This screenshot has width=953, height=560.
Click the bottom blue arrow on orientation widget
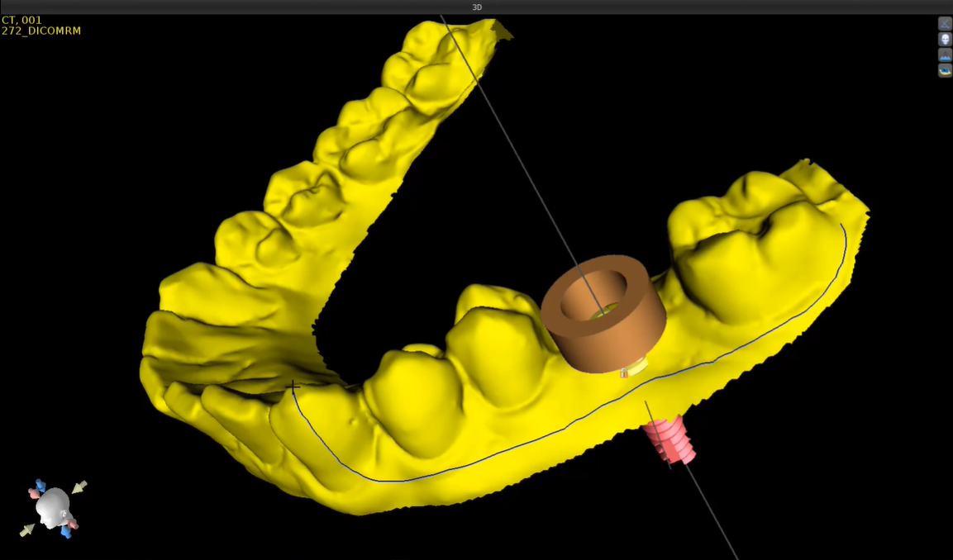point(66,532)
